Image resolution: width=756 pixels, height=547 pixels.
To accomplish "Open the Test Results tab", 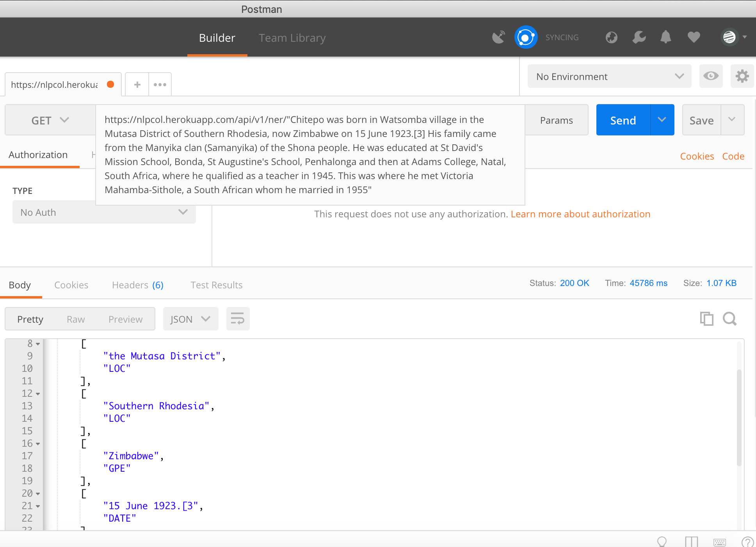I will tap(217, 285).
